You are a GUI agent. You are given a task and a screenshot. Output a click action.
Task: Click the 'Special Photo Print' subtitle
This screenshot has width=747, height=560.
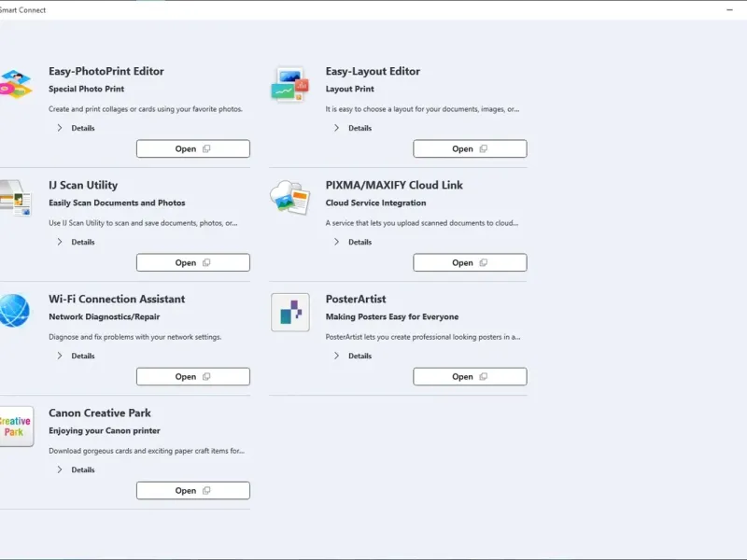tap(86, 89)
